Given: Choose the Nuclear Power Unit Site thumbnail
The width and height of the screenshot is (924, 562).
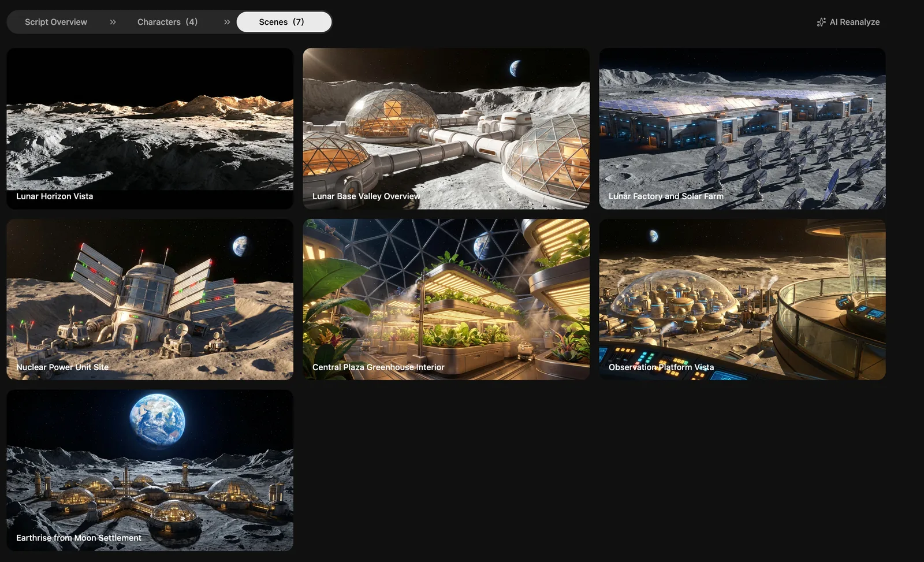Looking at the screenshot, I should pyautogui.click(x=150, y=291).
